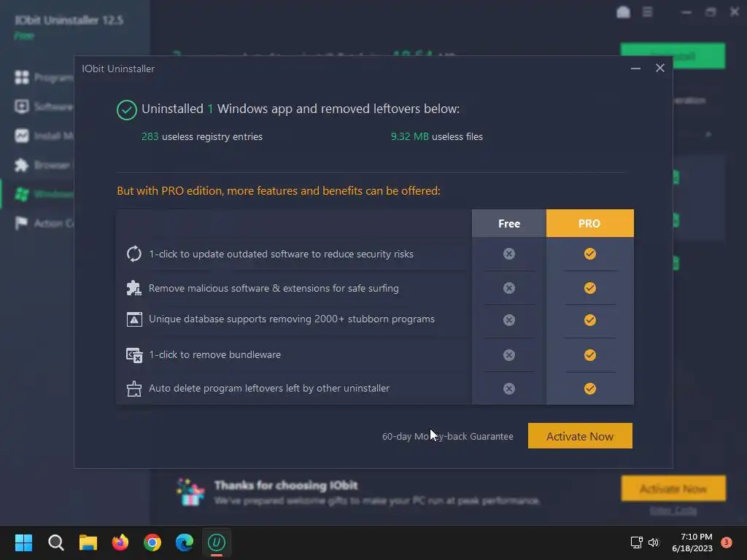747x560 pixels.
Task: Click '60-day Money-back Guarantee' text
Action: pyautogui.click(x=448, y=436)
